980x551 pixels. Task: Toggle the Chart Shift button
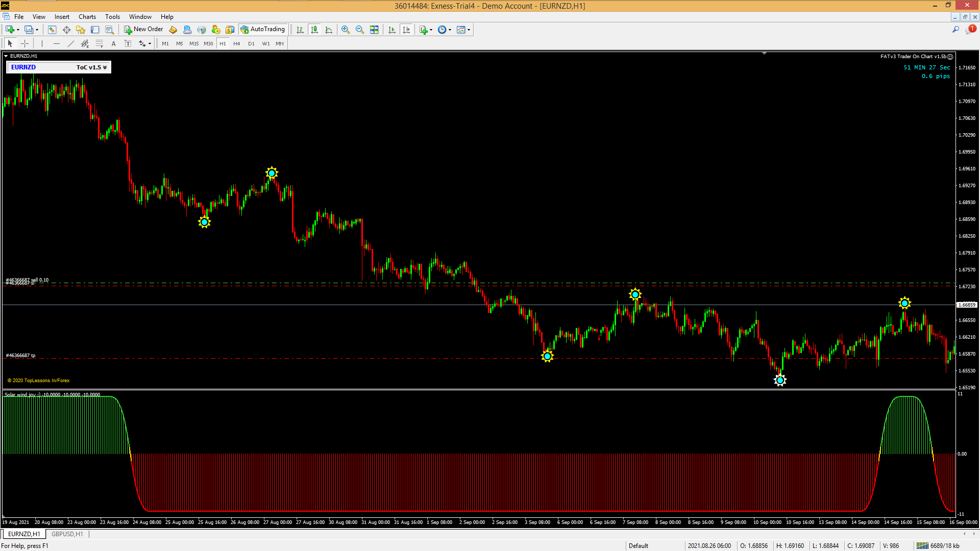(406, 30)
